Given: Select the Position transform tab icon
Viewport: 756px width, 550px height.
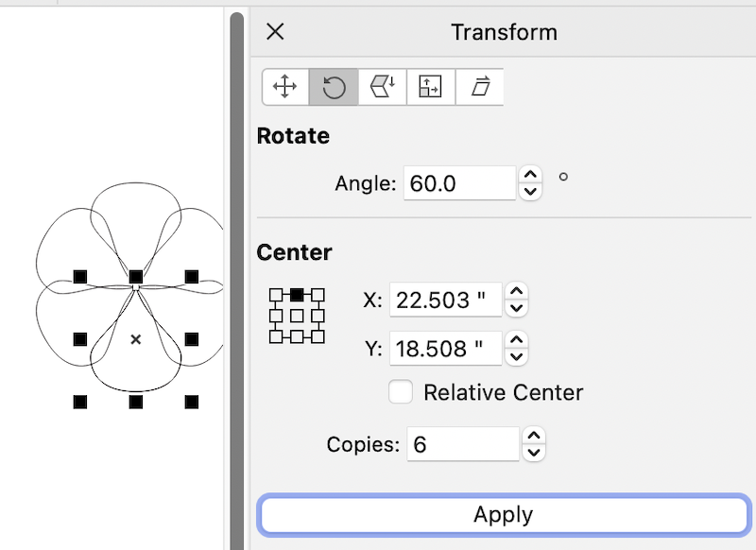Looking at the screenshot, I should 284,87.
